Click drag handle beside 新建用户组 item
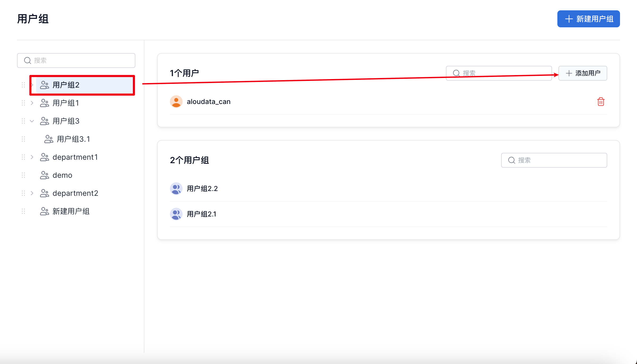The height and width of the screenshot is (364, 637). [23, 211]
